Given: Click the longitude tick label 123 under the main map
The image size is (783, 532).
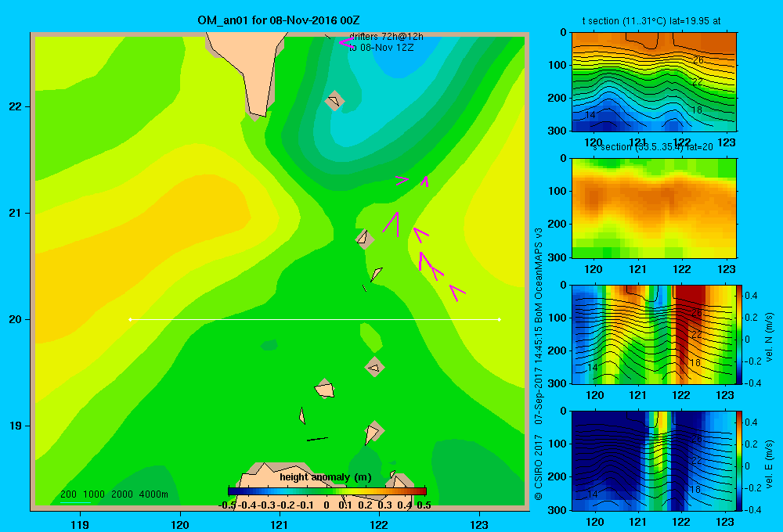Looking at the screenshot, I should 479,524.
